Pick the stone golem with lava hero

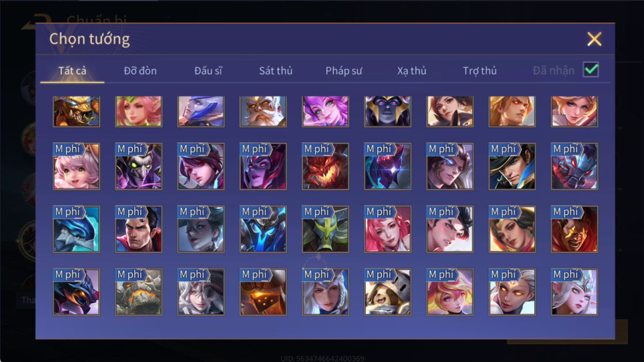(x=139, y=292)
